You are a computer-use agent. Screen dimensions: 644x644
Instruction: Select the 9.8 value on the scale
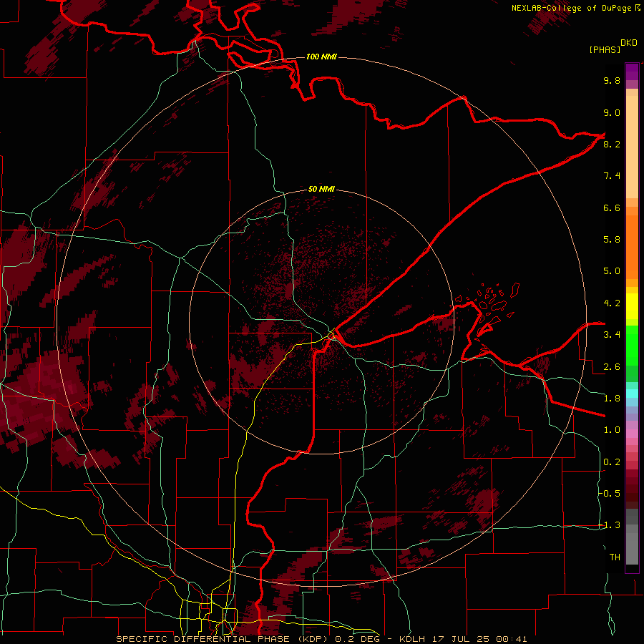(612, 80)
